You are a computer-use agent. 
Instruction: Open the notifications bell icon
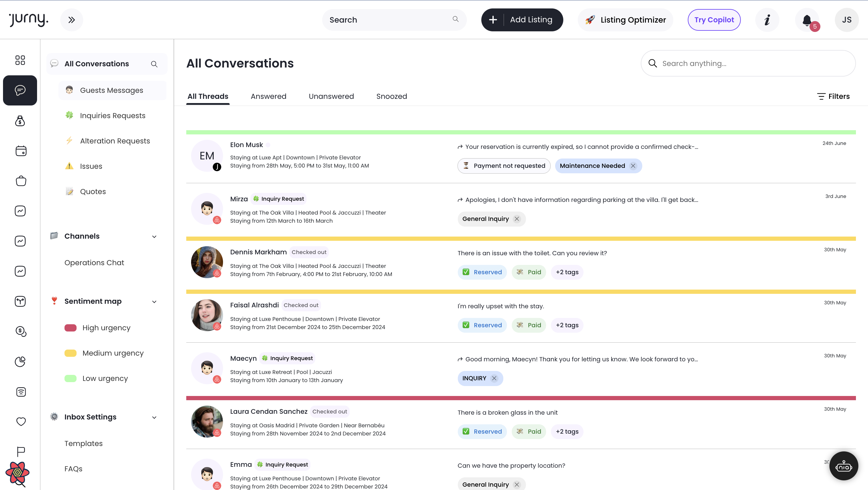[x=807, y=20]
